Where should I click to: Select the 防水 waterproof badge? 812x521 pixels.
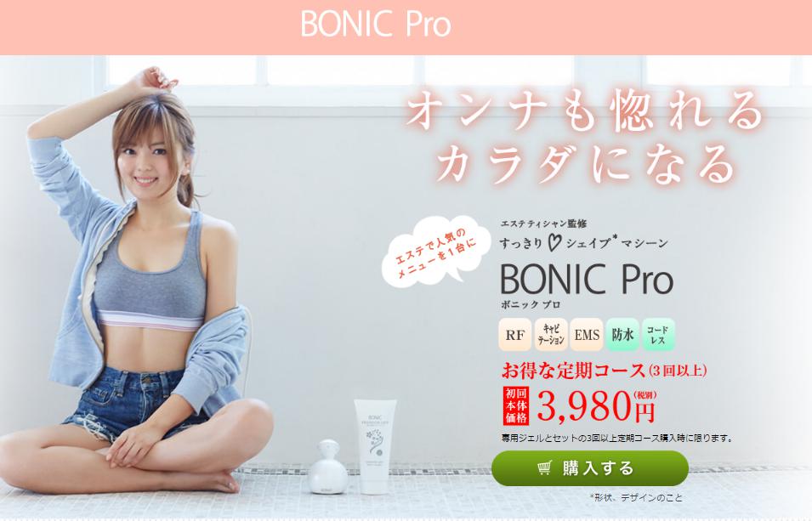[x=622, y=335]
